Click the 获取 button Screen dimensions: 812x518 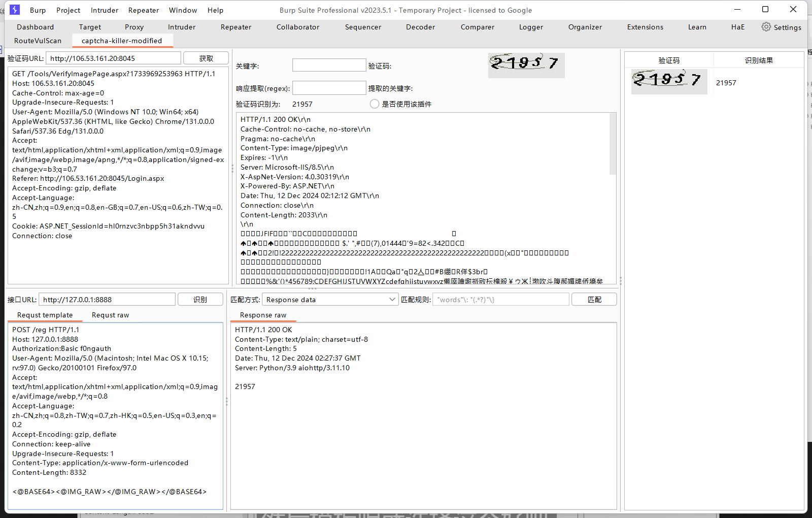pyautogui.click(x=206, y=58)
